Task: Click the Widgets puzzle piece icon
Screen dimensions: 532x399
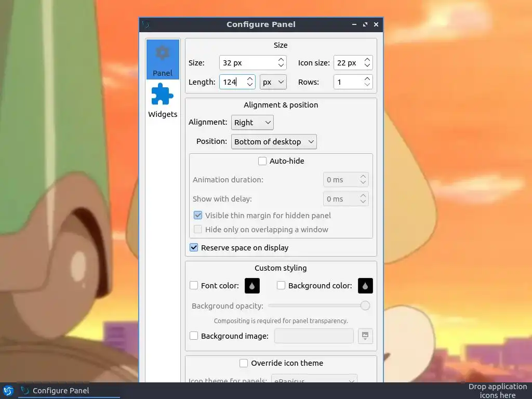Action: (163, 94)
